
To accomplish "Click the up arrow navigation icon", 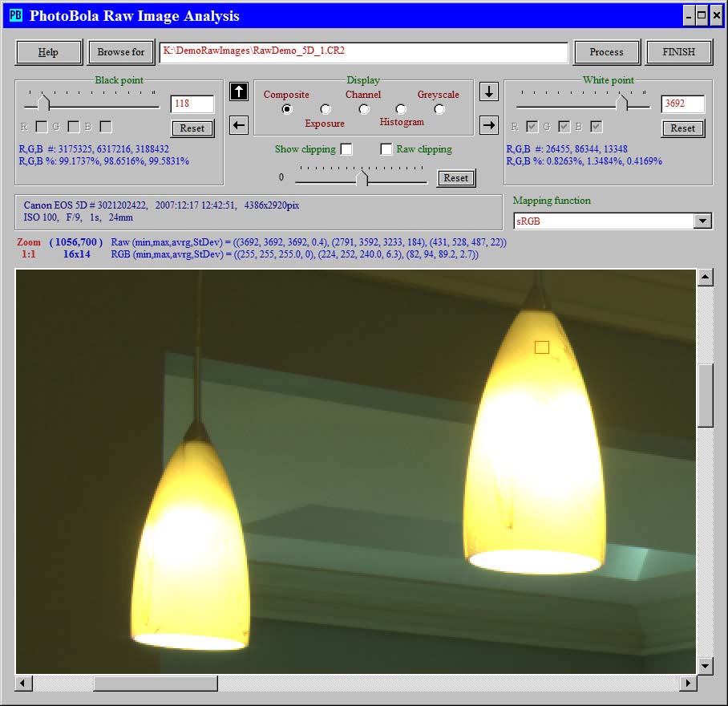I will (x=238, y=91).
